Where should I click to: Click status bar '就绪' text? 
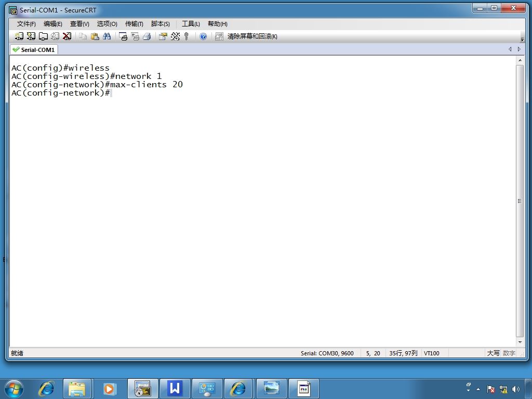coord(17,353)
